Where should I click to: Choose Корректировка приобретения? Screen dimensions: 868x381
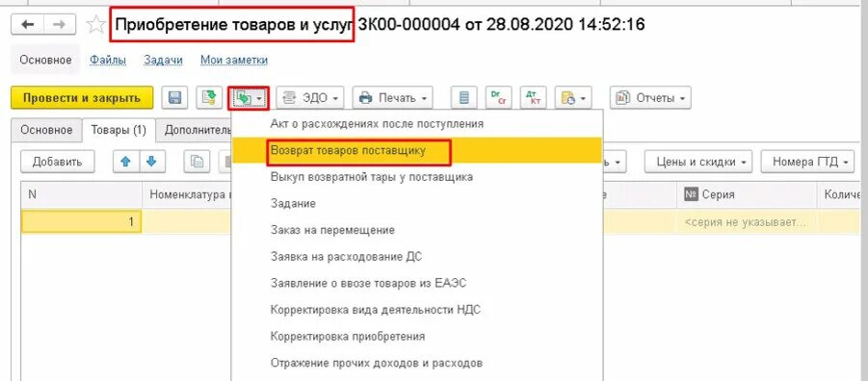(x=417, y=336)
